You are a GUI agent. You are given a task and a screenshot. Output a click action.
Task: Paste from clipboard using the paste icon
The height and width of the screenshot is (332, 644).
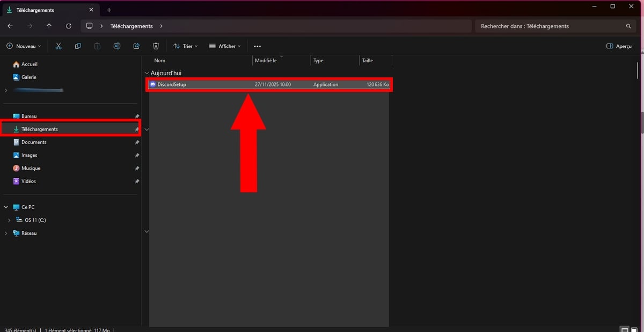tap(97, 46)
